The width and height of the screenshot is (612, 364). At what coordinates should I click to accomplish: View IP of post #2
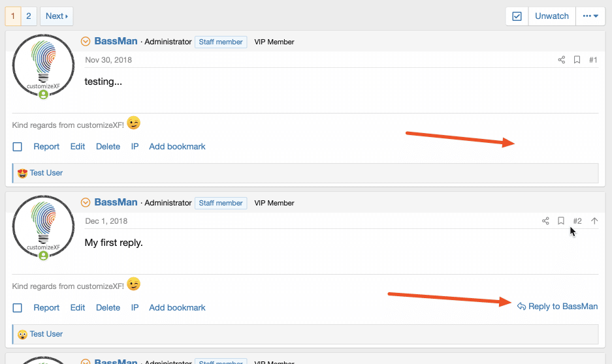[135, 307]
